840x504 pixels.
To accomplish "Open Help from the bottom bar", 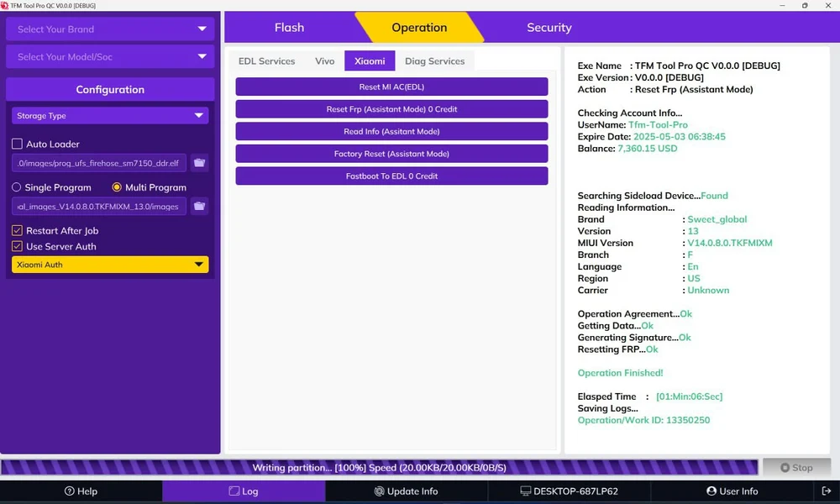I will pyautogui.click(x=81, y=491).
